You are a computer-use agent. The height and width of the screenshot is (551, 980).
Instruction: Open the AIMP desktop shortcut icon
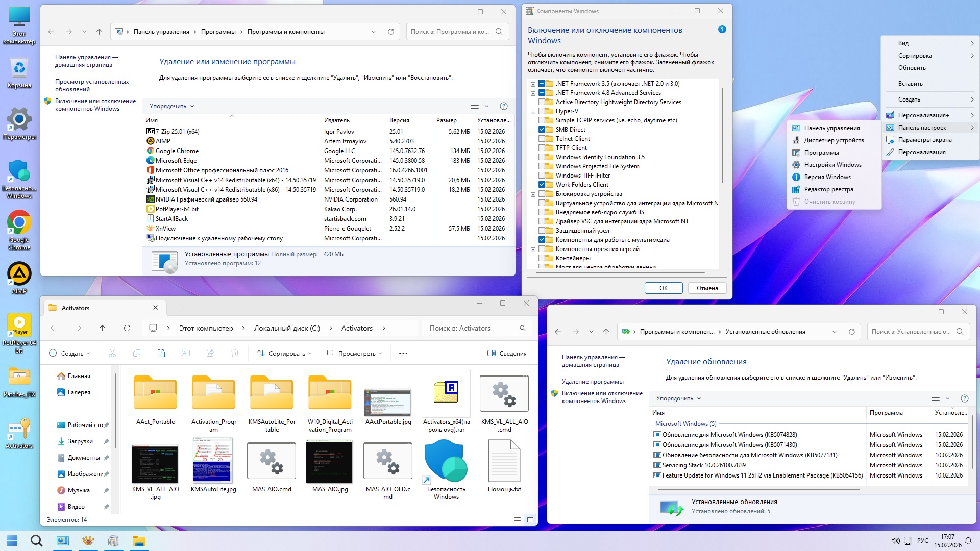[x=19, y=274]
